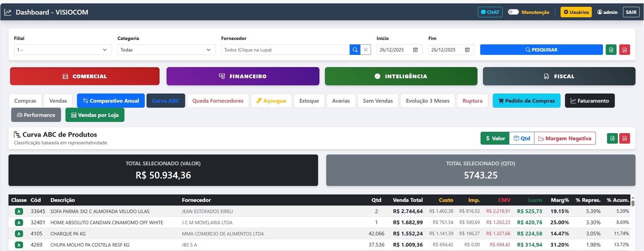Screen dimensions: 644x251
Task: Export filters to Excel using green icon
Action: [x=611, y=50]
